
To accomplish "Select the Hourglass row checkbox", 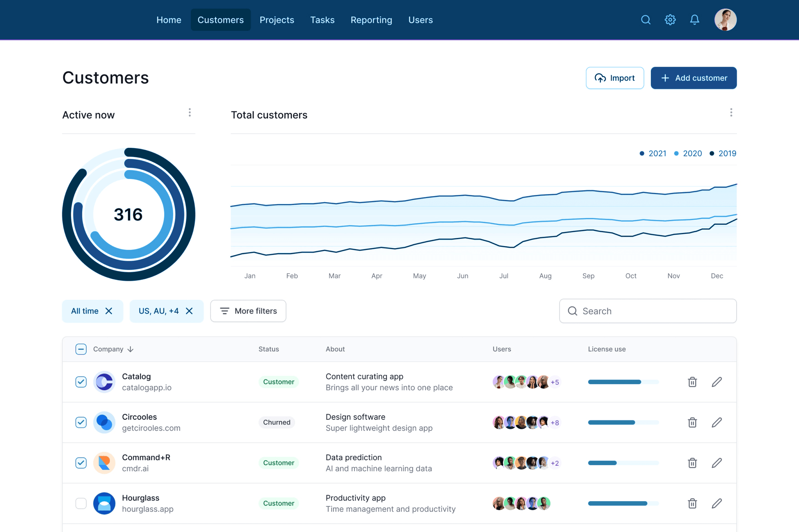I will coord(81,503).
